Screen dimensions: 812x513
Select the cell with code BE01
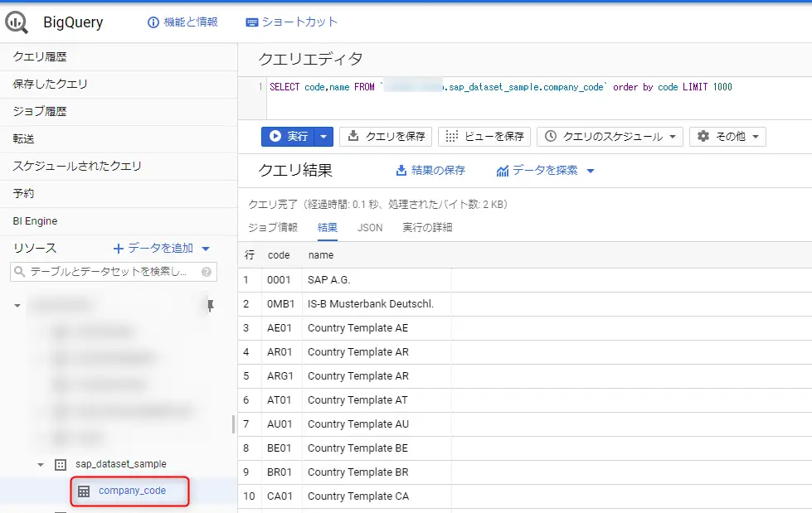pyautogui.click(x=282, y=449)
